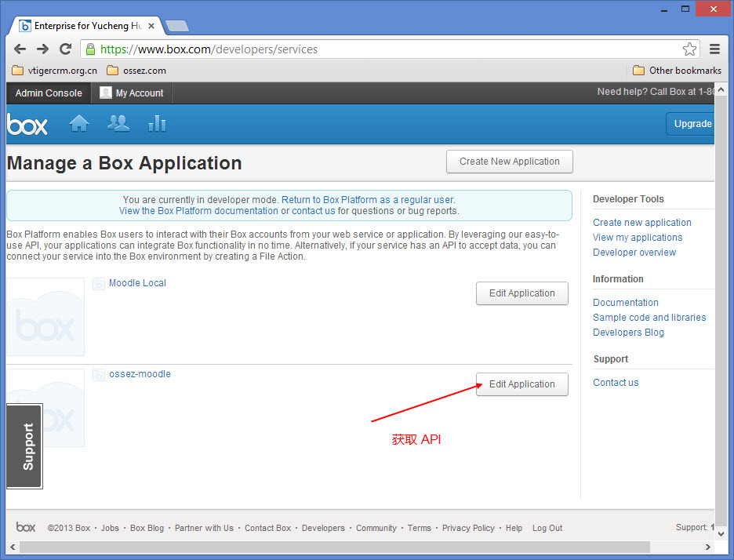This screenshot has width=734, height=560.
Task: Open the reports bar chart icon
Action: (x=157, y=124)
